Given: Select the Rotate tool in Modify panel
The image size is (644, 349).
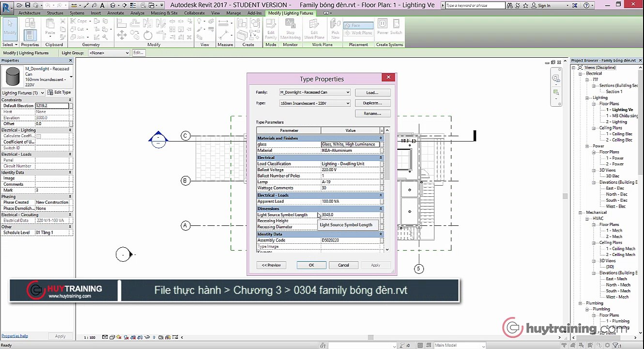Looking at the screenshot, I should click(x=148, y=35).
